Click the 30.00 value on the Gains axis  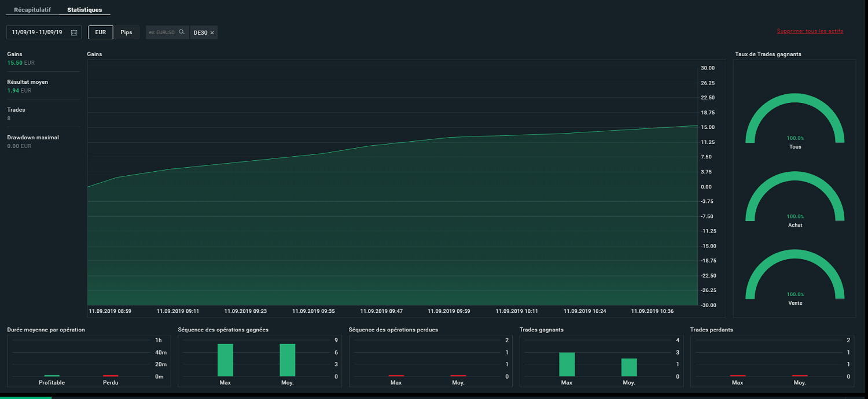707,68
